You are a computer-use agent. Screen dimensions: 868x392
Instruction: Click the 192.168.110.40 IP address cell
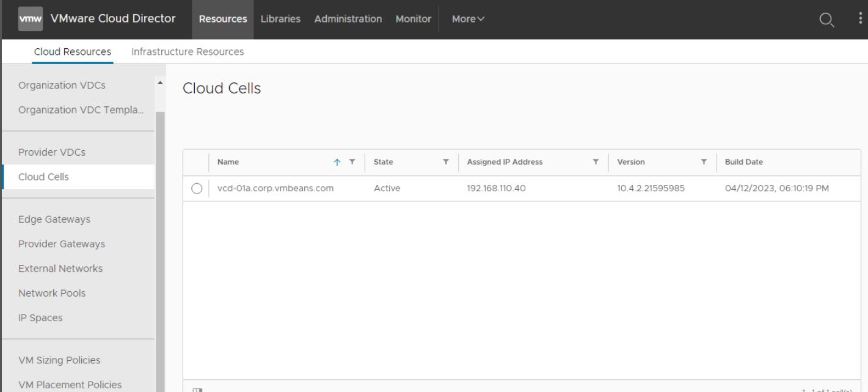tap(496, 189)
